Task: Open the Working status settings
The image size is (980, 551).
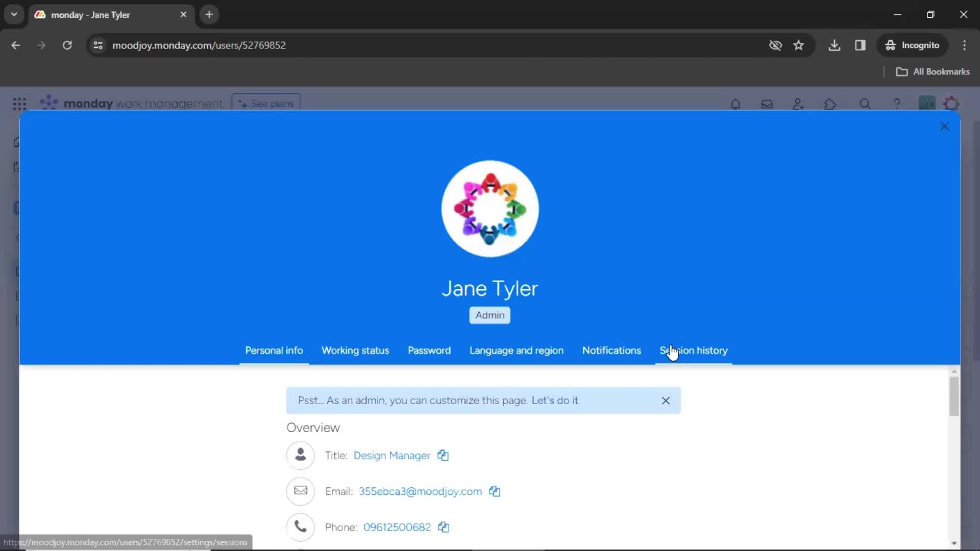Action: pyautogui.click(x=355, y=350)
